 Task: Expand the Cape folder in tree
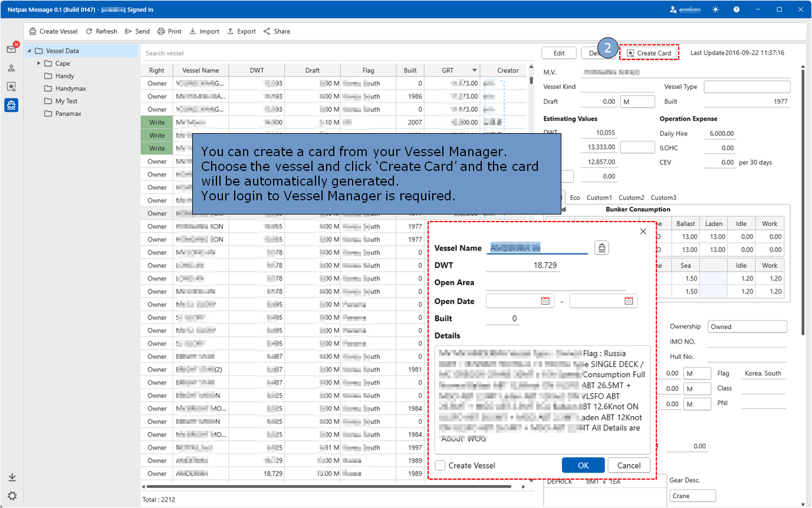39,64
